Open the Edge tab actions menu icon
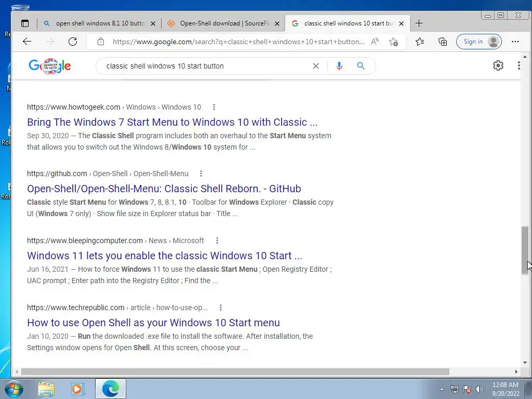The height and width of the screenshot is (399, 532). [25, 23]
